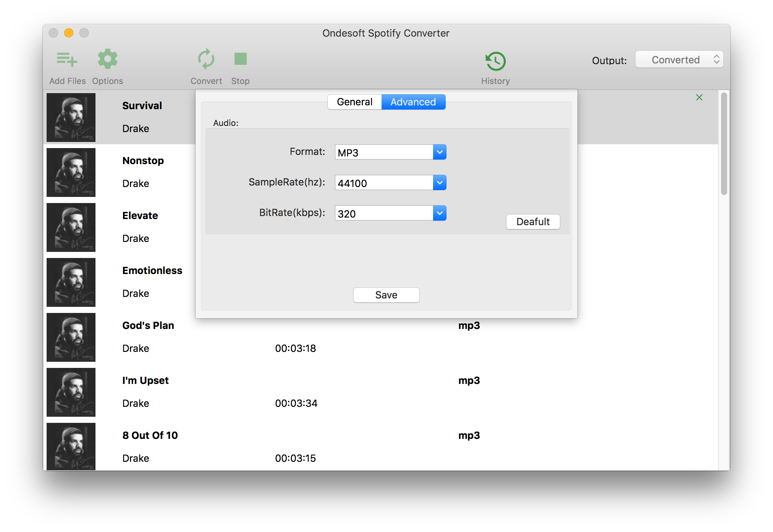
Task: Click the Convert icon
Action: [205, 60]
